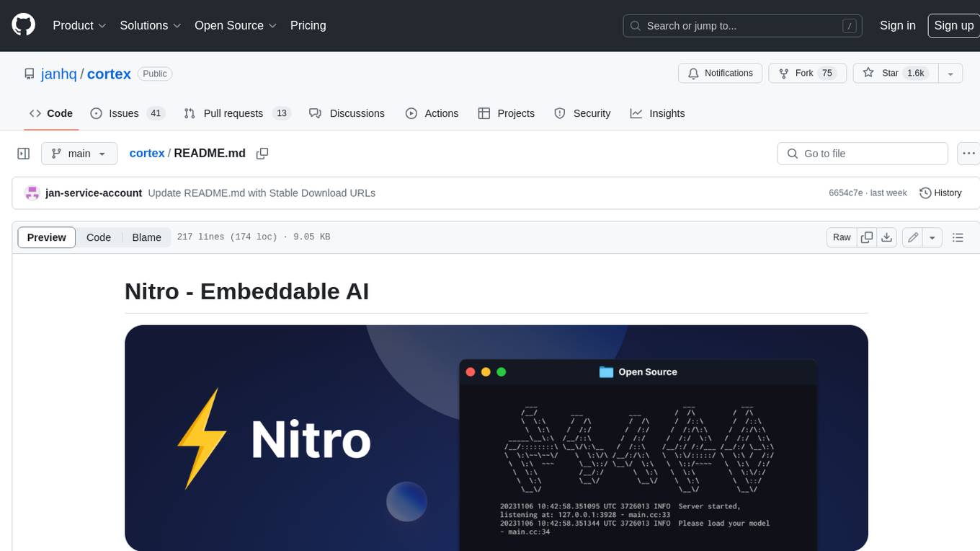The height and width of the screenshot is (551, 980).
Task: Copy raw file contents
Action: tap(867, 237)
